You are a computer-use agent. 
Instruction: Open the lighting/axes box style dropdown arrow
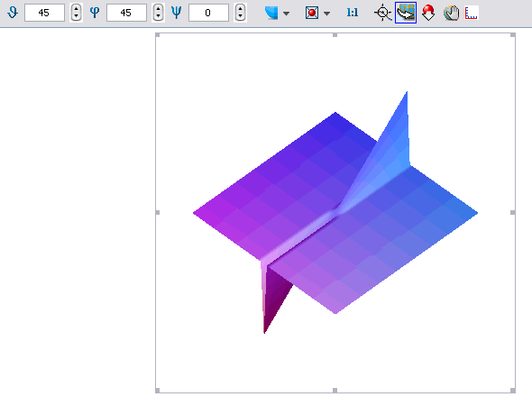[326, 14]
